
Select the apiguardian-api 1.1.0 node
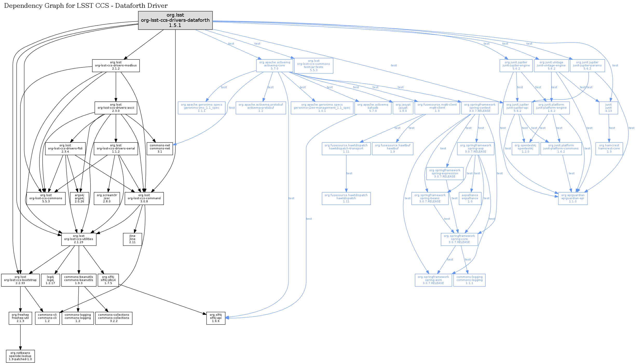573,198
